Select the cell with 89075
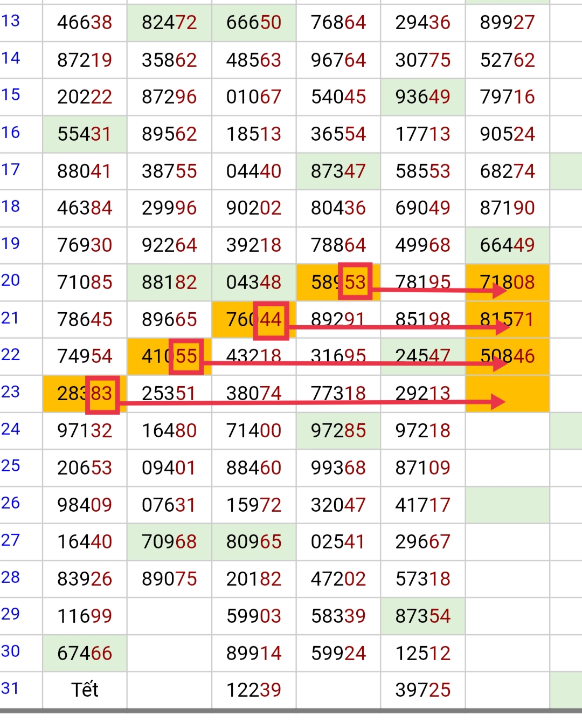 pos(169,579)
